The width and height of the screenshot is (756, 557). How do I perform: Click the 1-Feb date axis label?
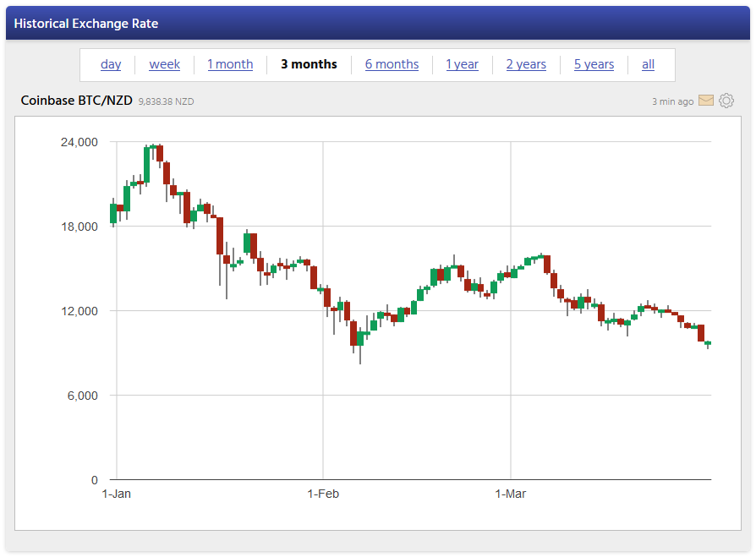click(323, 494)
